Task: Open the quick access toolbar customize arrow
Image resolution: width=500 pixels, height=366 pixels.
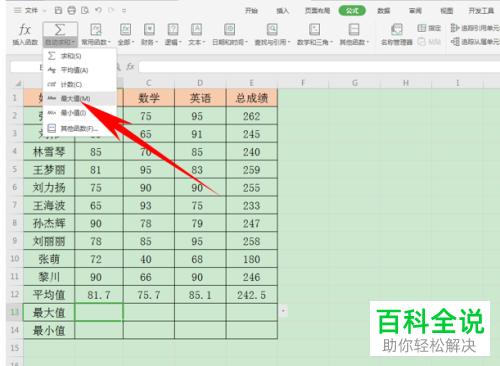Action: point(124,11)
